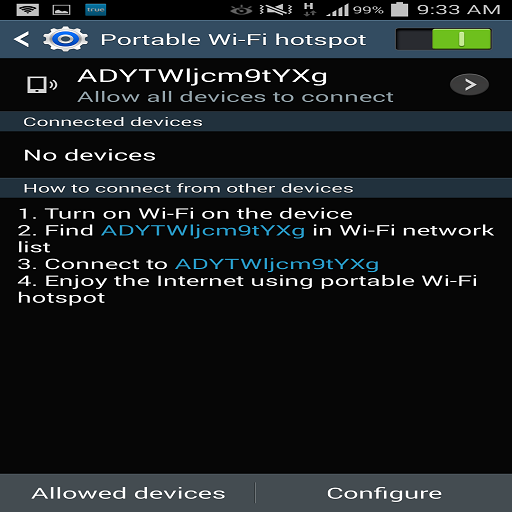Screen dimensions: 512x512
Task: Tap the picture notification icon
Action: pyautogui.click(x=62, y=10)
